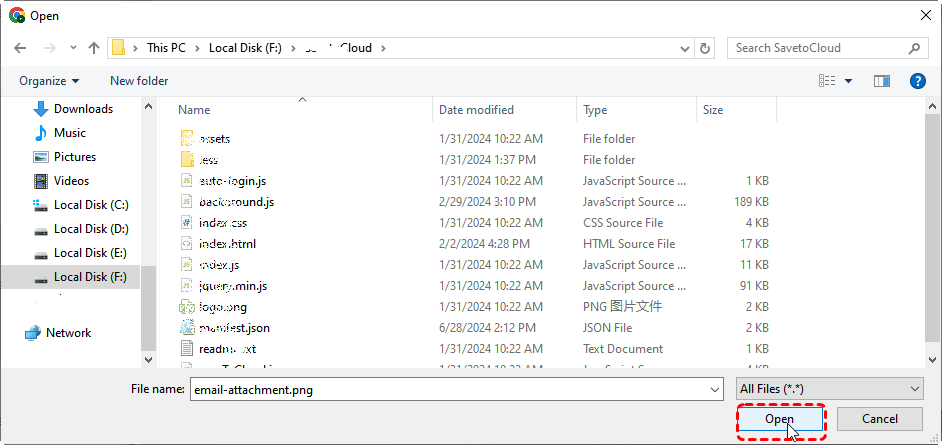Expand the File name history dropdown
The image size is (942, 445).
click(x=714, y=389)
